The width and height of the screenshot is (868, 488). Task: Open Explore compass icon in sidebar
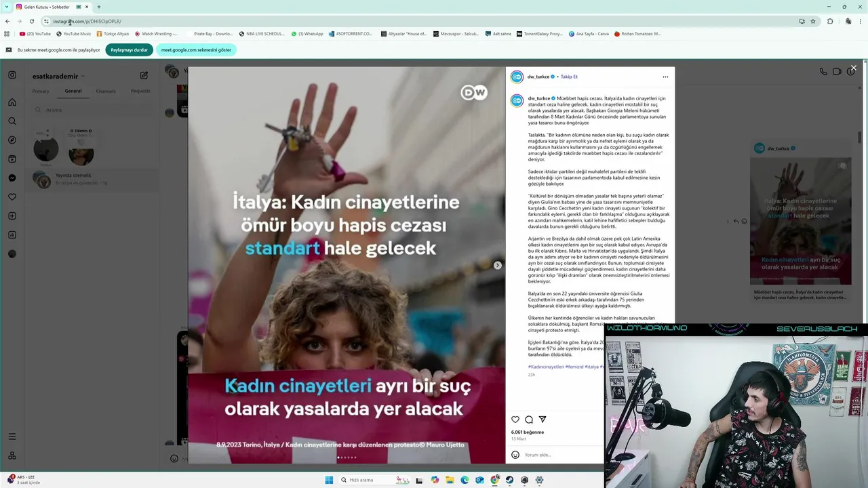pos(12,140)
